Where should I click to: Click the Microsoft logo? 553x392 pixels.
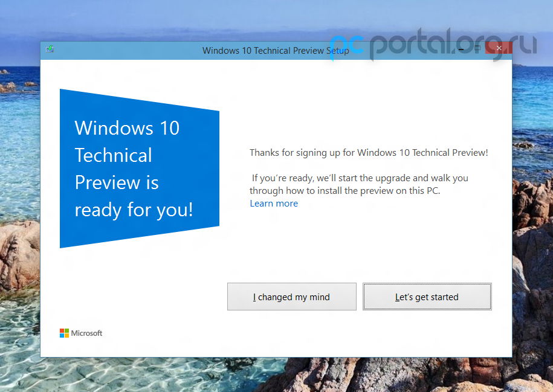[81, 333]
